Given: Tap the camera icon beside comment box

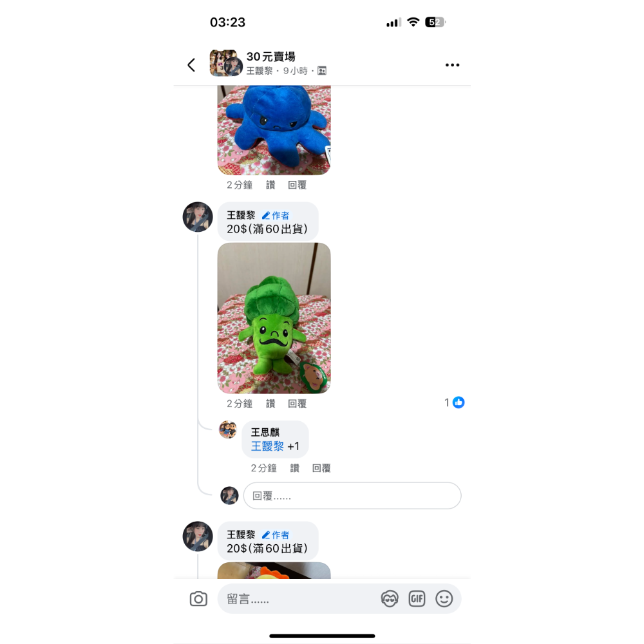Looking at the screenshot, I should (198, 599).
